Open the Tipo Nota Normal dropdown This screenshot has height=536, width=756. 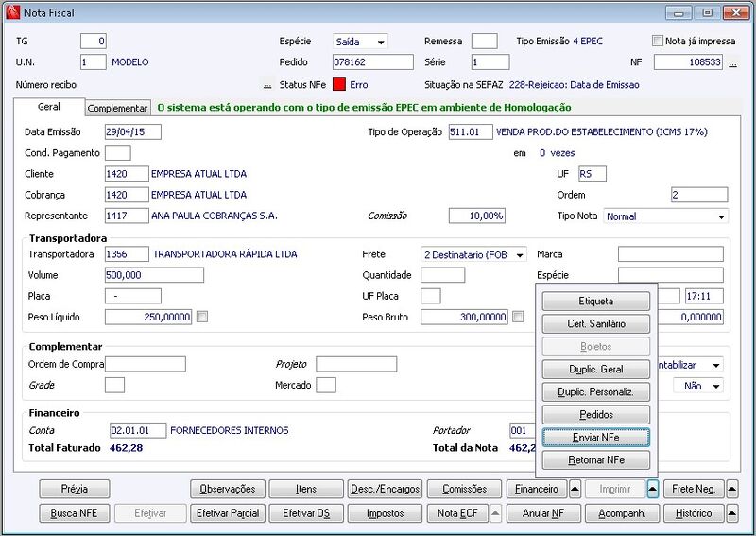point(666,216)
